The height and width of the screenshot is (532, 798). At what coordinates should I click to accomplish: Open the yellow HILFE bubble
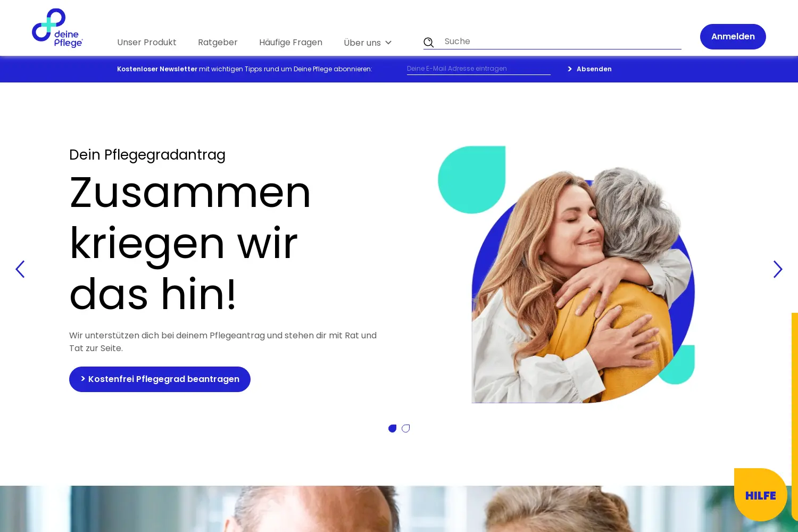tap(760, 495)
